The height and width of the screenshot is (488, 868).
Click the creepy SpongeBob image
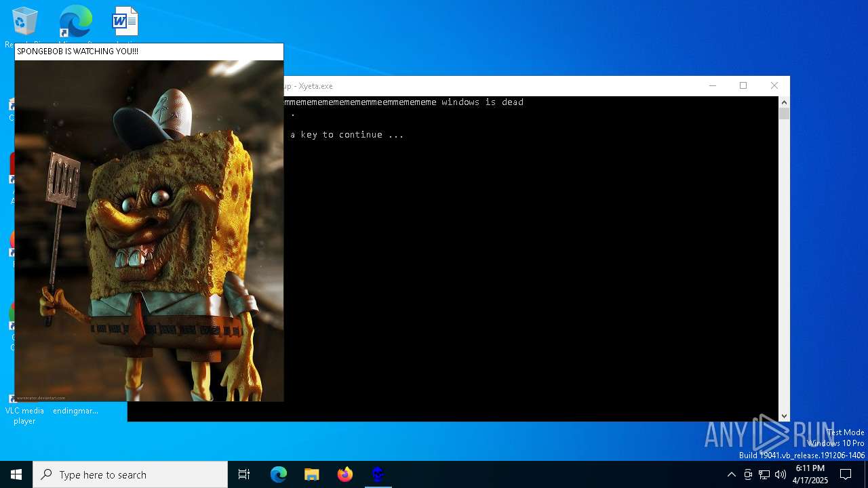149,230
